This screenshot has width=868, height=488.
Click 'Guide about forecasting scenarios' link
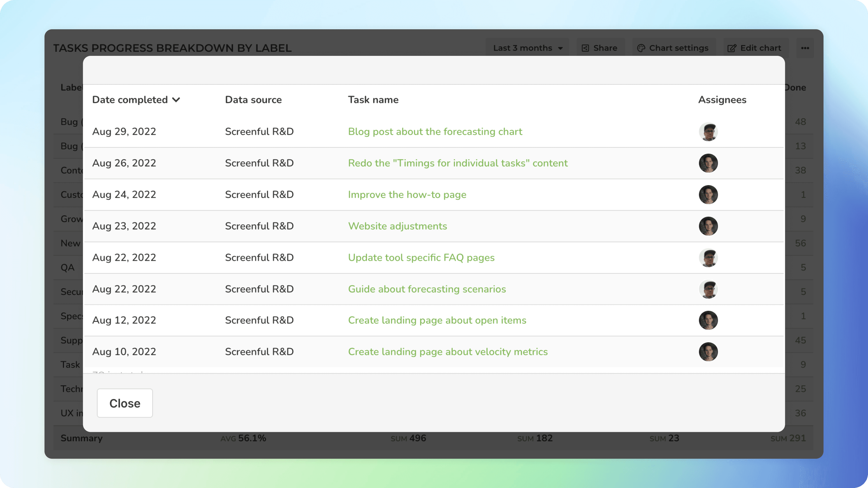point(427,289)
